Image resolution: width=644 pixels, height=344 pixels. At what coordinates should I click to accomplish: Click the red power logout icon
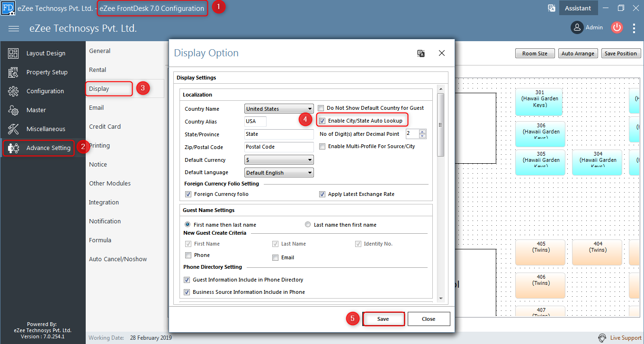[617, 27]
